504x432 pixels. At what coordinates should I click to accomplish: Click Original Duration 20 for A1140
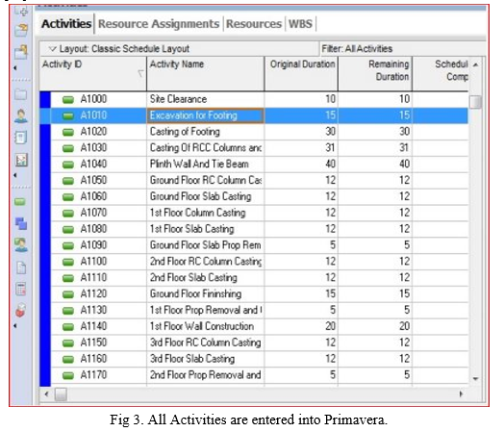click(331, 326)
